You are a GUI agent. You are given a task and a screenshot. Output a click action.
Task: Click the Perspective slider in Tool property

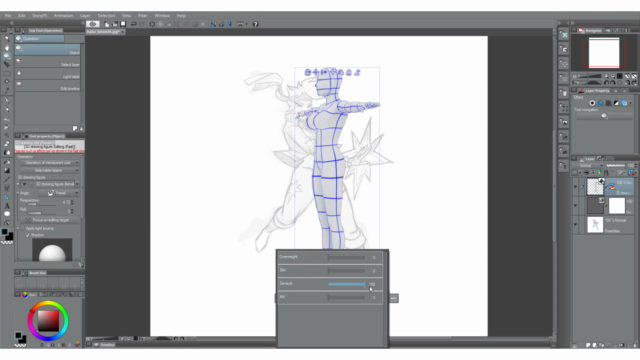[x=41, y=204]
